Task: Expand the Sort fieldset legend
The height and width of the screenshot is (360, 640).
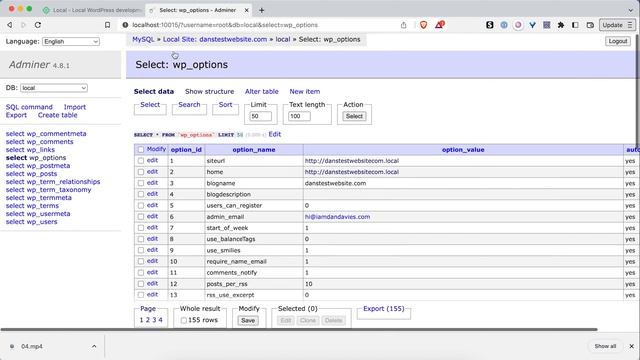Action: point(225,104)
